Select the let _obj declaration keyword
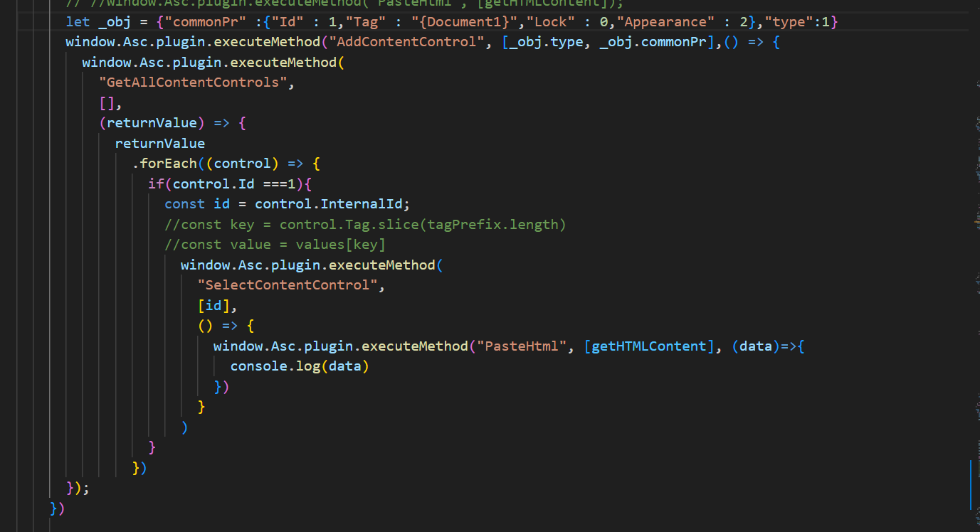The height and width of the screenshot is (532, 980). tap(78, 22)
